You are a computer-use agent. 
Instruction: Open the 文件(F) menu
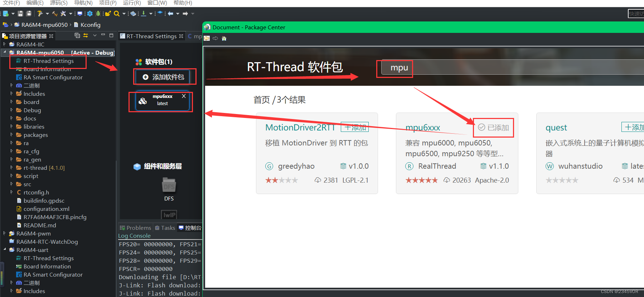[11, 3]
